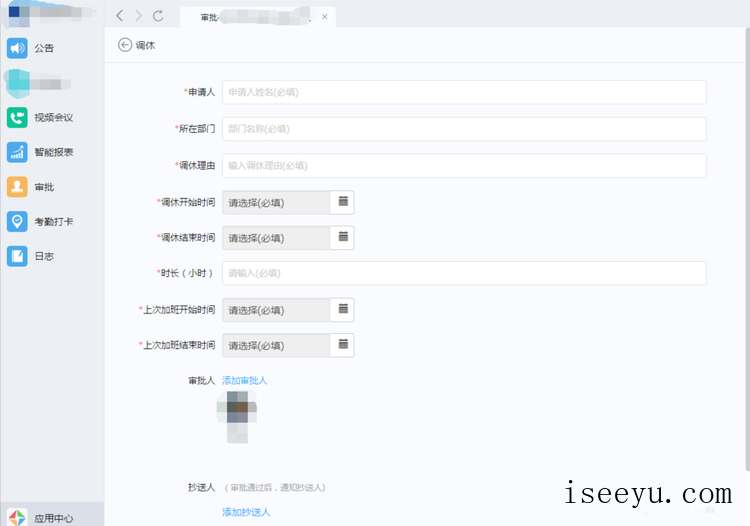This screenshot has height=526, width=750.
Task: Open the 智能报表 reports icon
Action: point(17,152)
